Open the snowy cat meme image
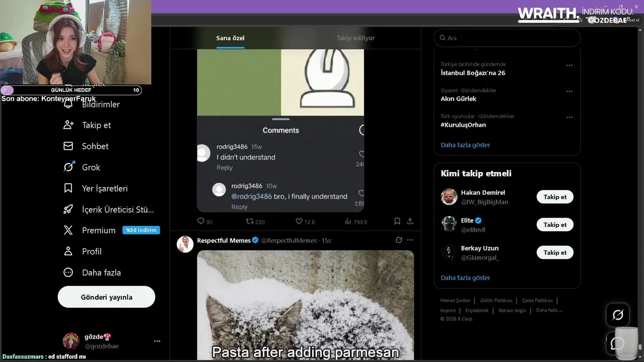 [305, 305]
